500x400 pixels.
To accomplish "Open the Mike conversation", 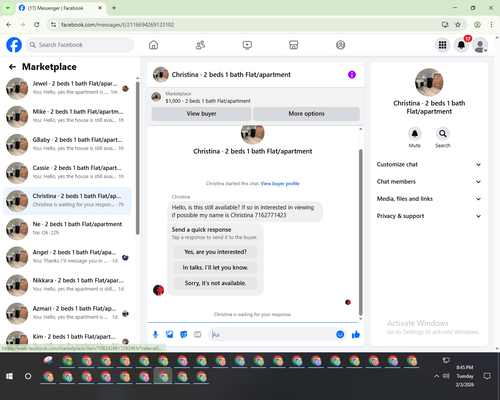I will 68,116.
